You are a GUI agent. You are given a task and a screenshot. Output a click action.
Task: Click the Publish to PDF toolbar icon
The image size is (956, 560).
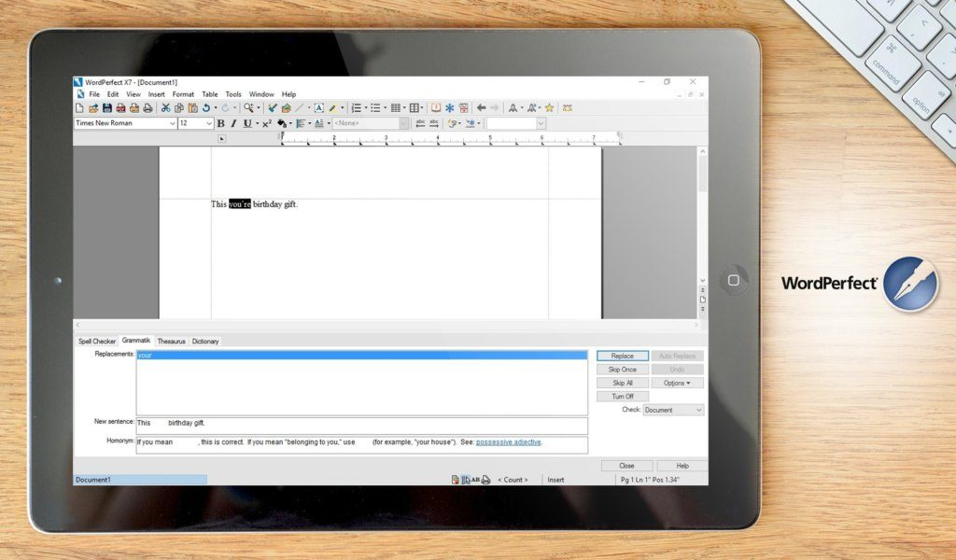pyautogui.click(x=120, y=108)
